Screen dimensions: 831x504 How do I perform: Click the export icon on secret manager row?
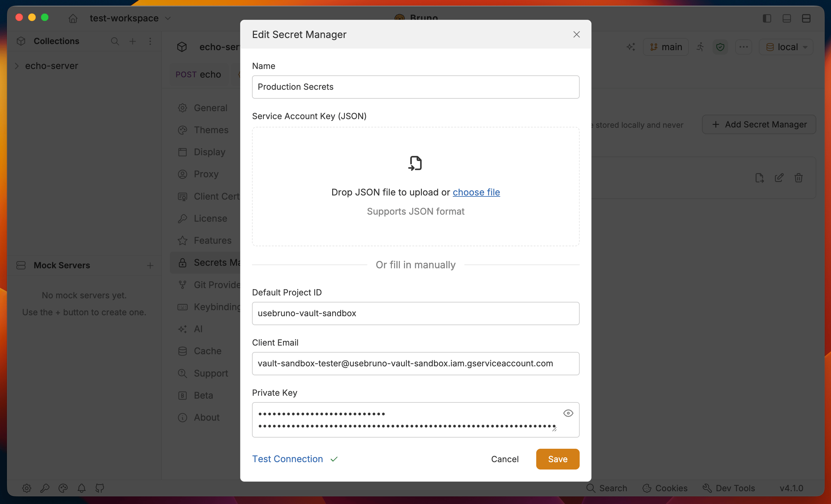tap(759, 178)
